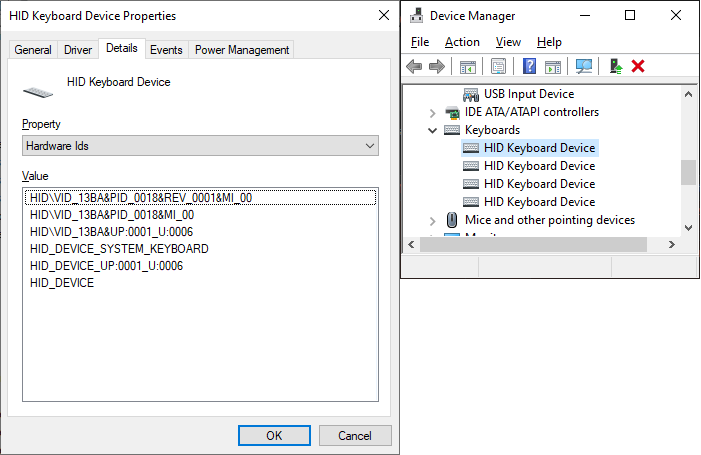Expand the IDE ATA/ATAPI controllers node
Viewport: 701px width, 455px height.
432,112
